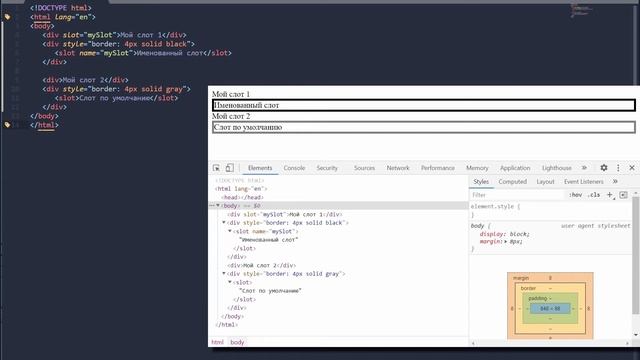Click the slot name="mySlot" line in editor
Screen dimensions: 640x360
pyautogui.click(x=143, y=53)
